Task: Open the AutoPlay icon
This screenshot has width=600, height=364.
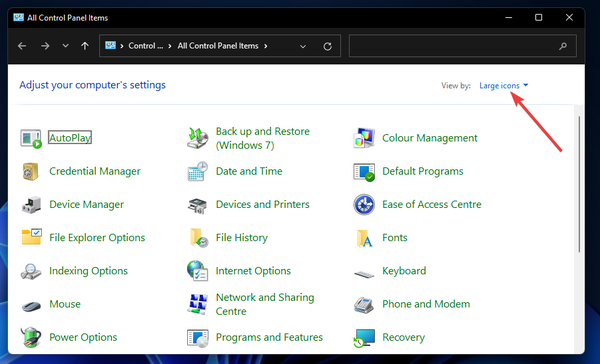Action: [x=31, y=139]
